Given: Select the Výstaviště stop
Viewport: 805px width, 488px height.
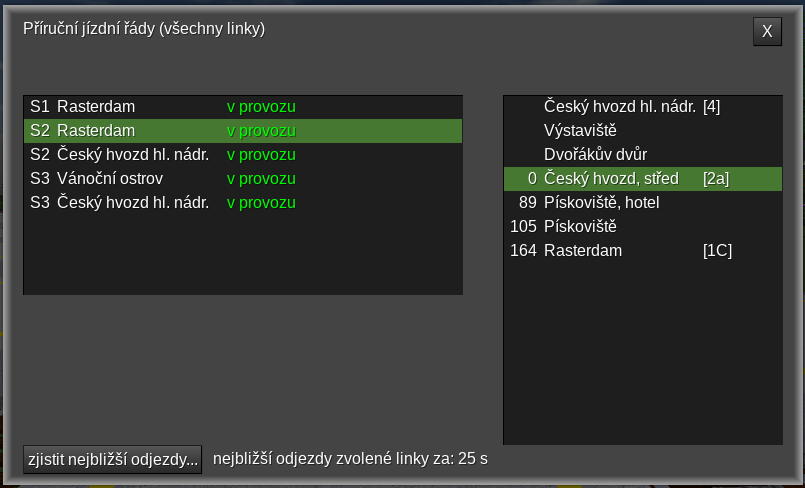Looking at the screenshot, I should pyautogui.click(x=580, y=130).
